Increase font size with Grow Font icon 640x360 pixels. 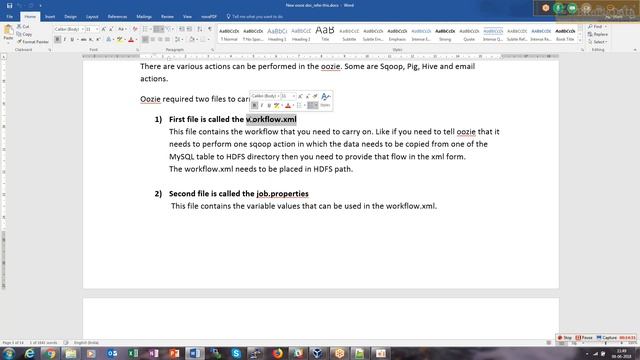104,29
